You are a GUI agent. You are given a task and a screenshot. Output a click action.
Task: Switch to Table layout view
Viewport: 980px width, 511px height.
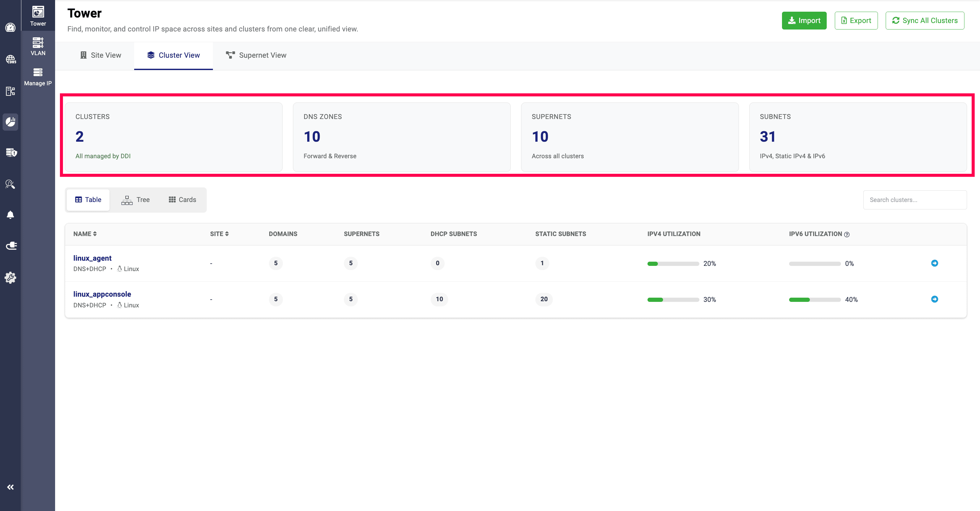pyautogui.click(x=88, y=200)
